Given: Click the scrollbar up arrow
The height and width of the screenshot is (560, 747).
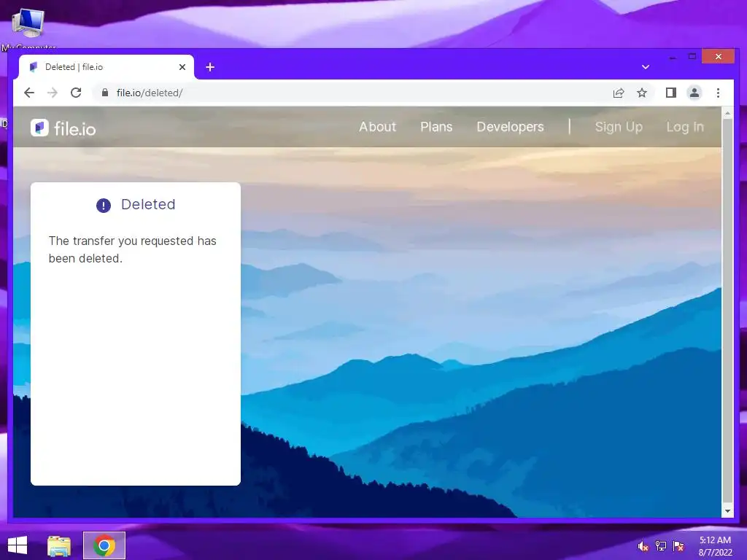Looking at the screenshot, I should [727, 113].
